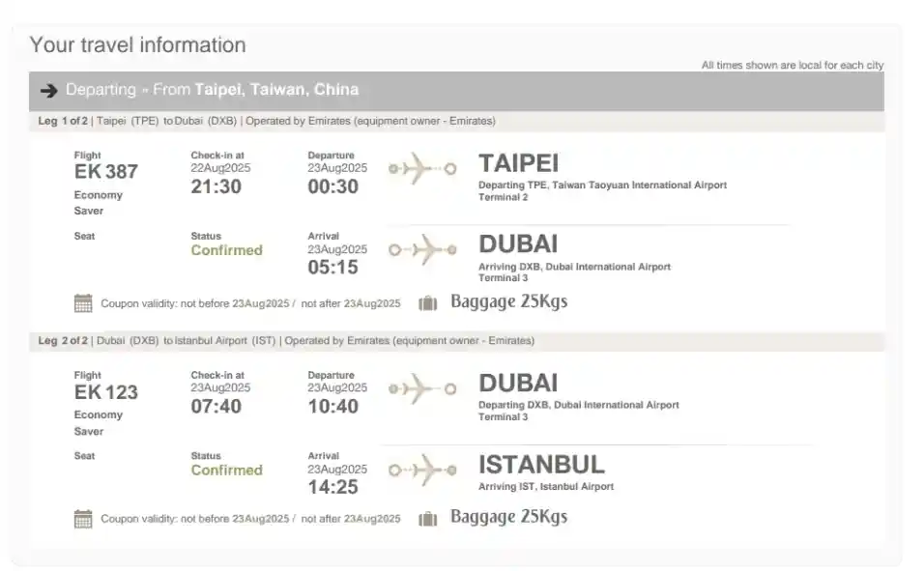Click the suitcase icon for leg 1 baggage
This screenshot has height=571, width=924.
point(427,303)
